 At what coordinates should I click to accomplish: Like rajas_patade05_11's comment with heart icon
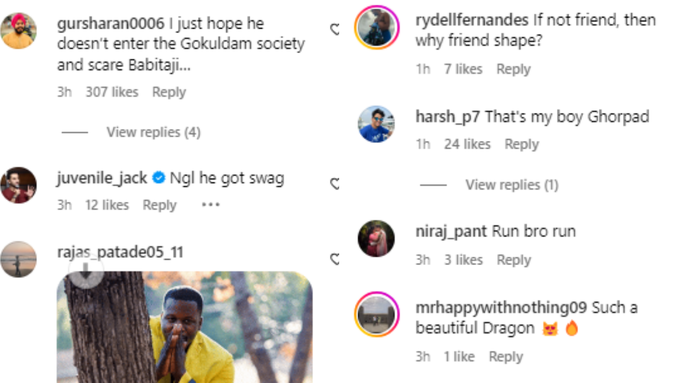[334, 259]
